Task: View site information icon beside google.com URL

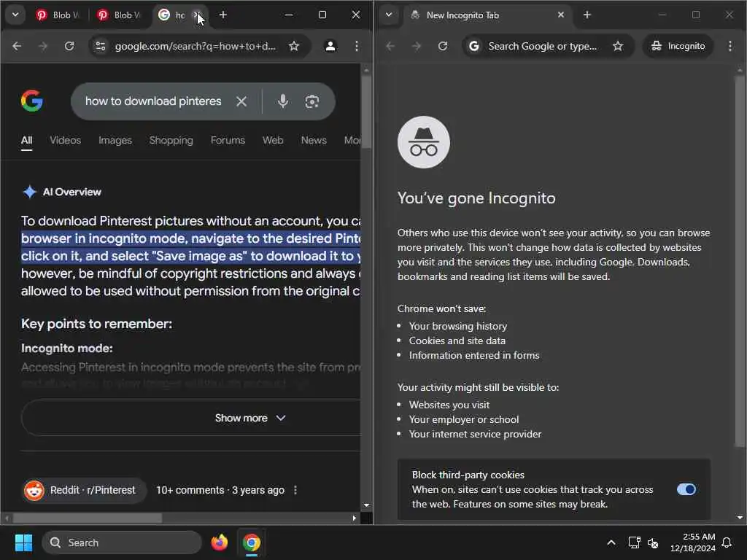Action: point(101,46)
